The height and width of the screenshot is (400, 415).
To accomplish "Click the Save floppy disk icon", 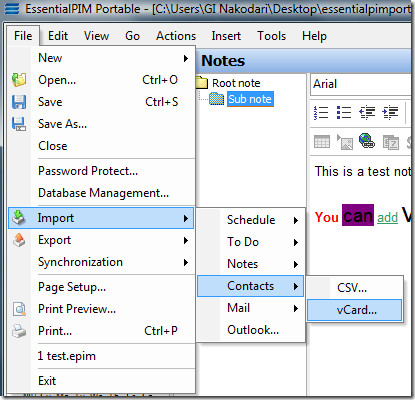I will tap(19, 102).
